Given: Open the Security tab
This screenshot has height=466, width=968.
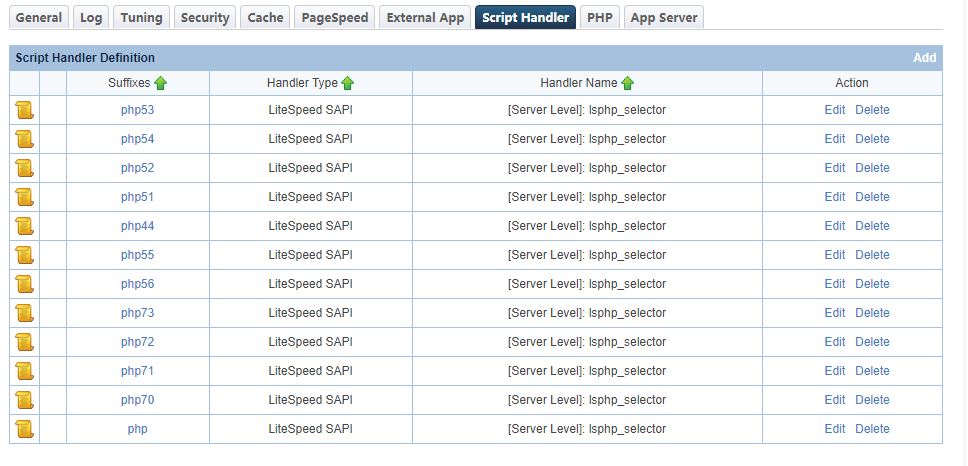Looking at the screenshot, I should coord(205,17).
